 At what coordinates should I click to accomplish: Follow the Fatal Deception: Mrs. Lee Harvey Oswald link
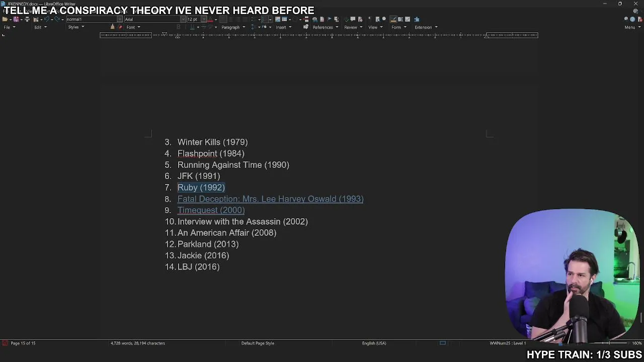(270, 199)
